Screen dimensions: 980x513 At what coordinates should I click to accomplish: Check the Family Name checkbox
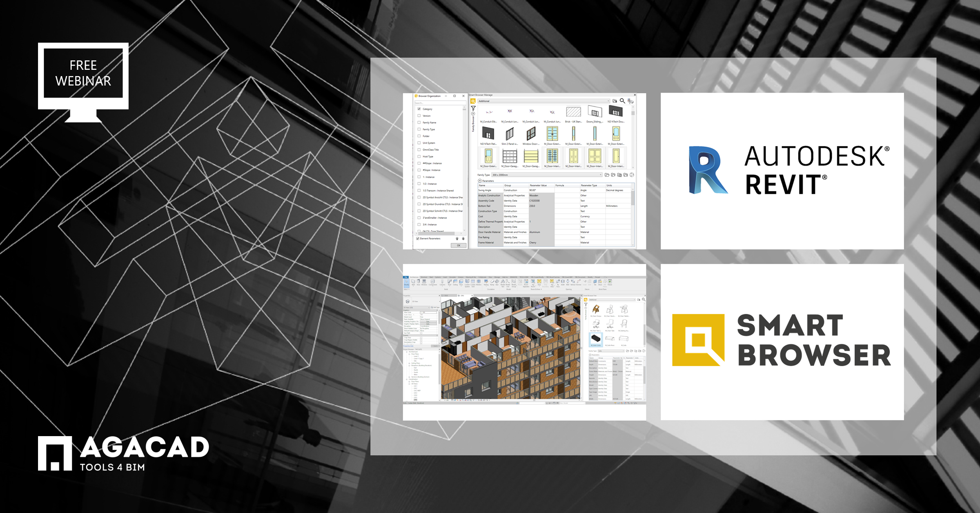click(419, 122)
